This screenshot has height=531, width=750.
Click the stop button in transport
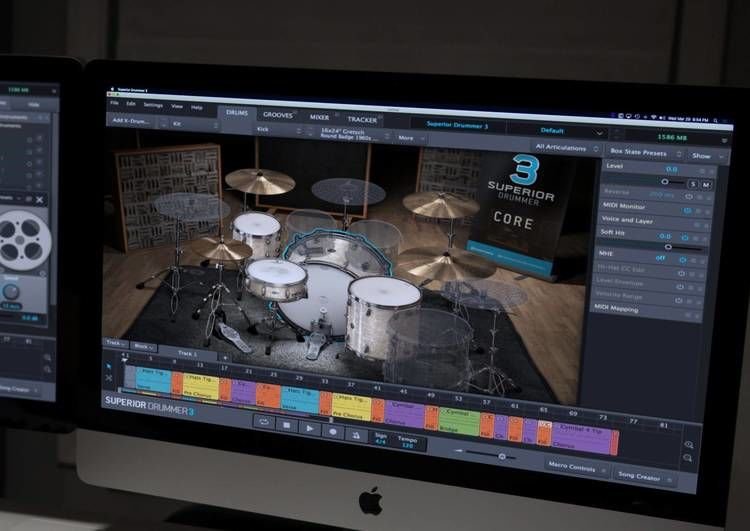click(287, 425)
